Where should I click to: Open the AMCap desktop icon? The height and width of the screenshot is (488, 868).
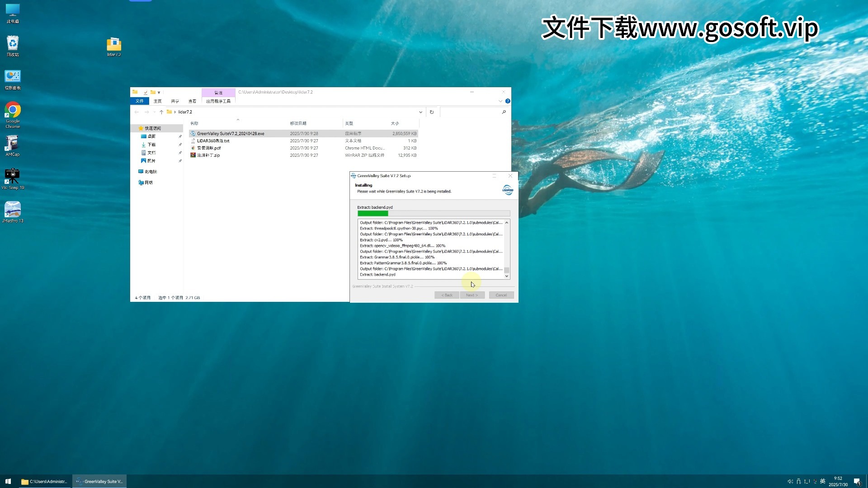[x=12, y=144]
